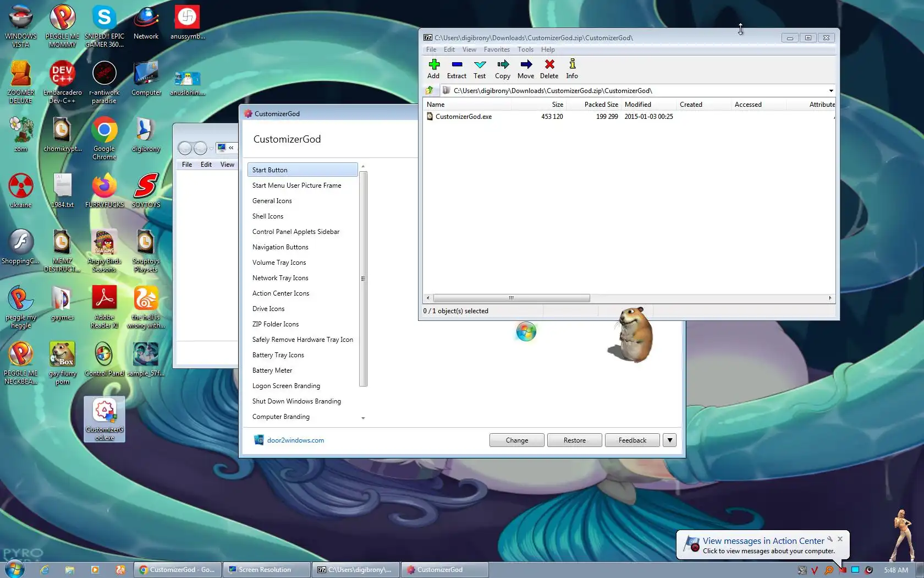This screenshot has width=924, height=578.
Task: Run Test on the archive in 7-Zip
Action: click(x=480, y=69)
